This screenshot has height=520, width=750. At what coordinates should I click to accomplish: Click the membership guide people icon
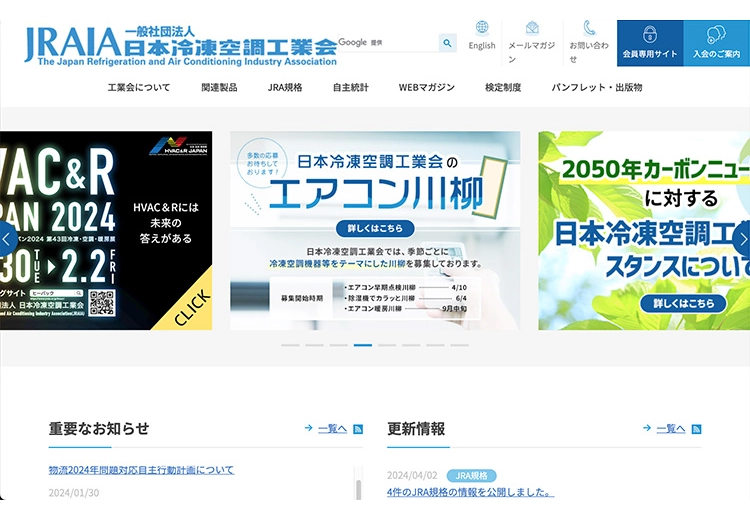(x=716, y=34)
